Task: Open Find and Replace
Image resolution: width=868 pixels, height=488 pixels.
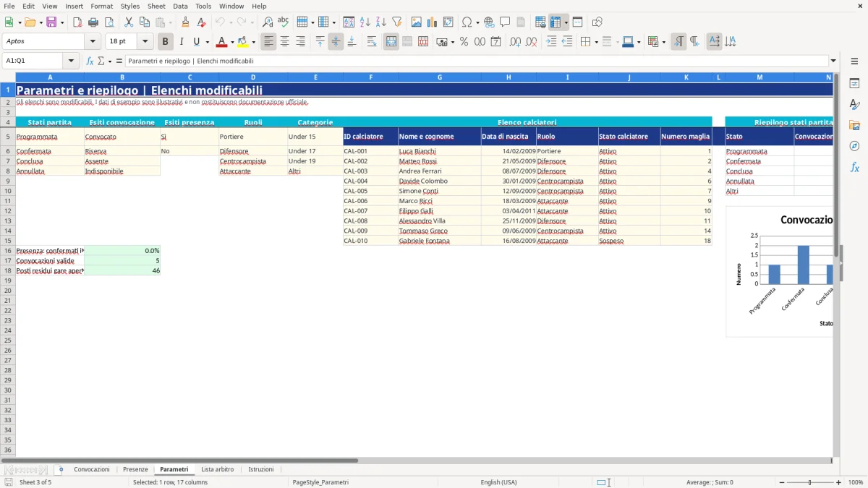Action: (268, 22)
